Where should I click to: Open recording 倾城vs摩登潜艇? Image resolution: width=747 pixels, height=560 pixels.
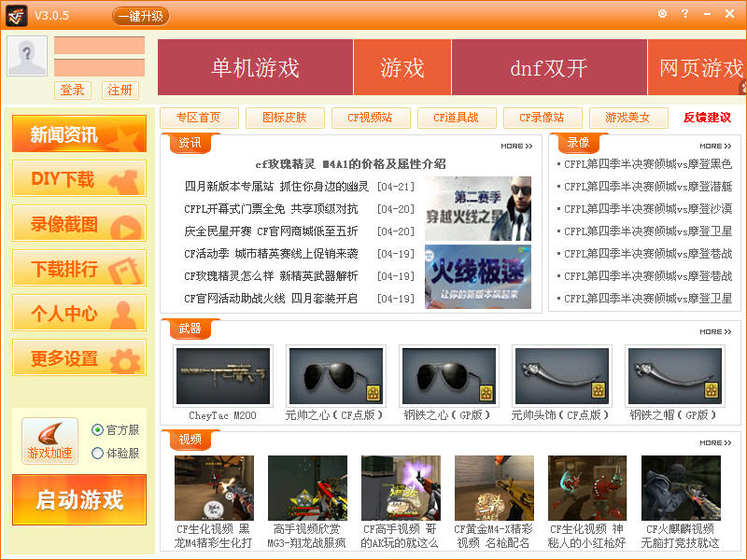tap(648, 187)
